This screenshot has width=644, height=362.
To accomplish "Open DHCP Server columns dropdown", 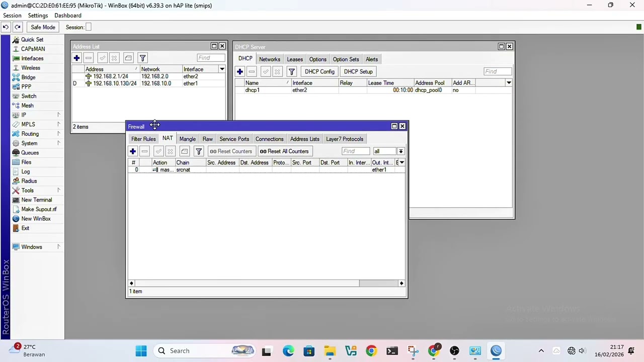I will tap(509, 83).
